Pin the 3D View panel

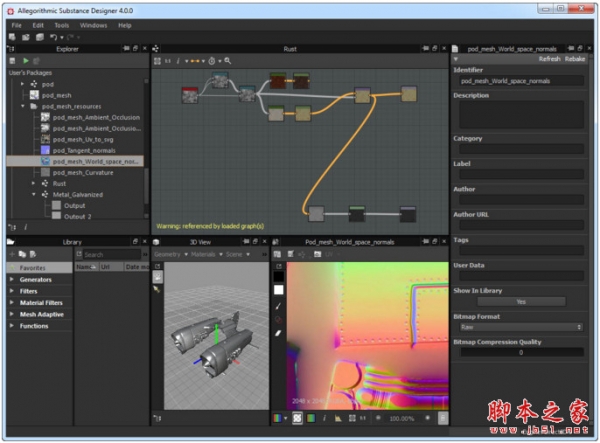[246, 241]
